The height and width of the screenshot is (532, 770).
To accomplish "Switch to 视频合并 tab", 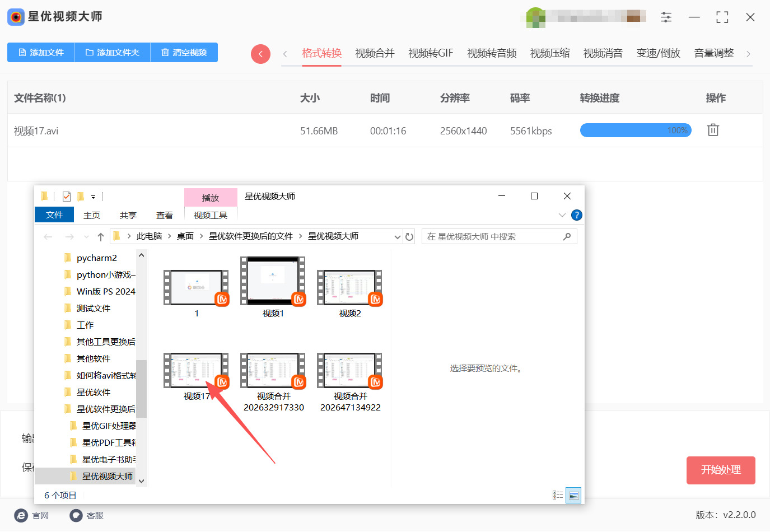I will (375, 53).
